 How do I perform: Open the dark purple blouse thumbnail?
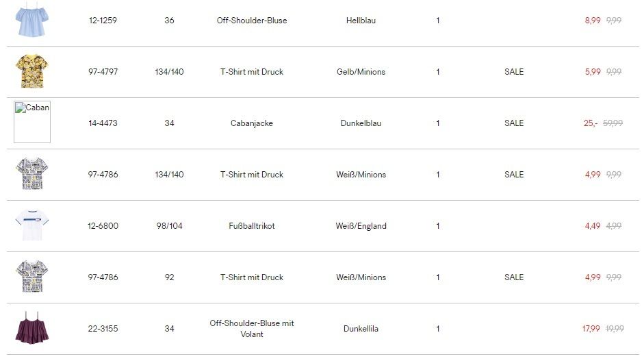click(32, 327)
